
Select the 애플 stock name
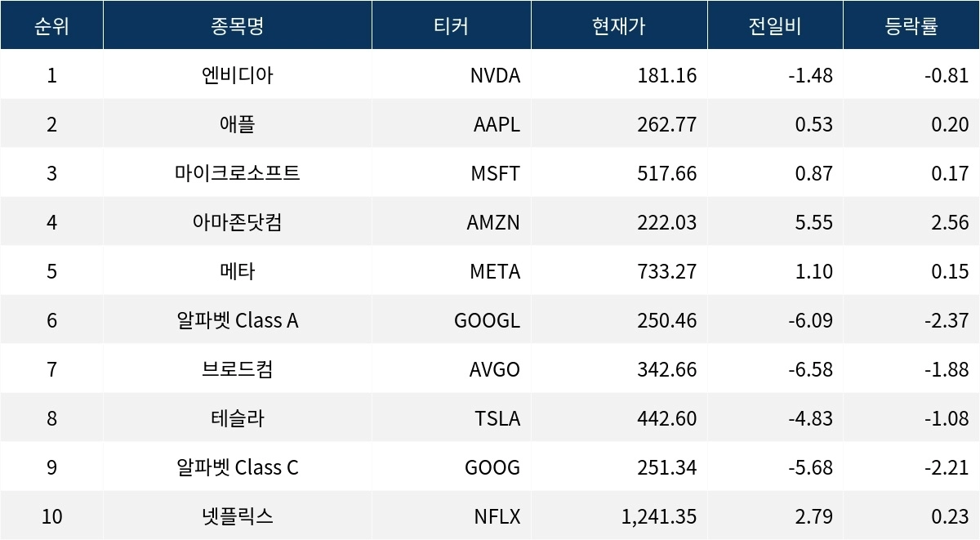coord(237,124)
